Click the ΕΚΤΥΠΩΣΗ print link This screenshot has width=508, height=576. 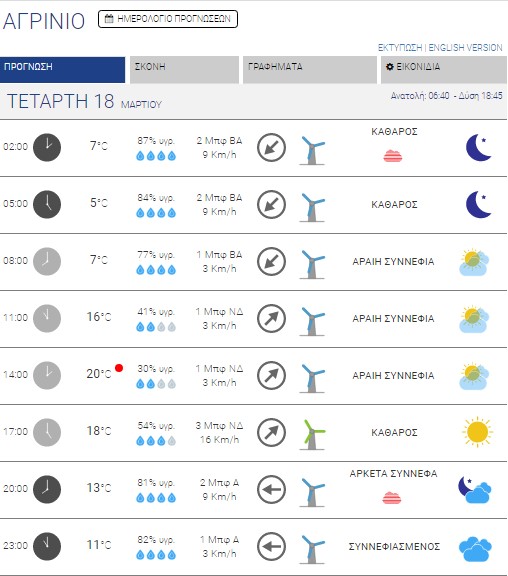click(x=400, y=48)
